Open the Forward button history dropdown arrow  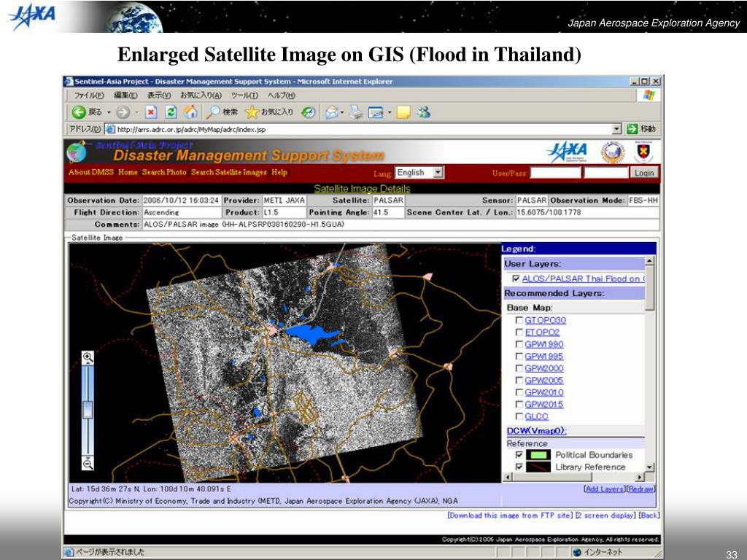pos(136,112)
